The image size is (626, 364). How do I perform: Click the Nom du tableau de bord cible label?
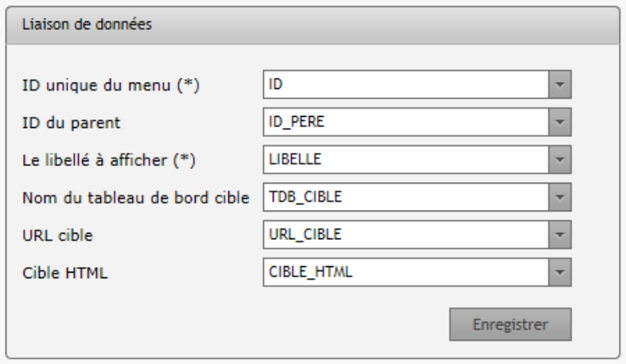[x=136, y=198]
